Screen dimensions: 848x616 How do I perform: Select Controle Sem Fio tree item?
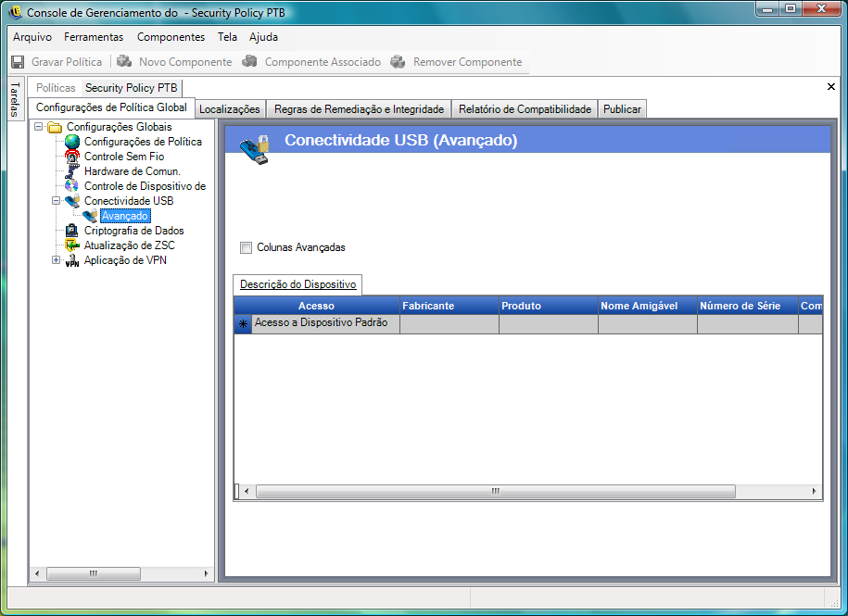124,157
